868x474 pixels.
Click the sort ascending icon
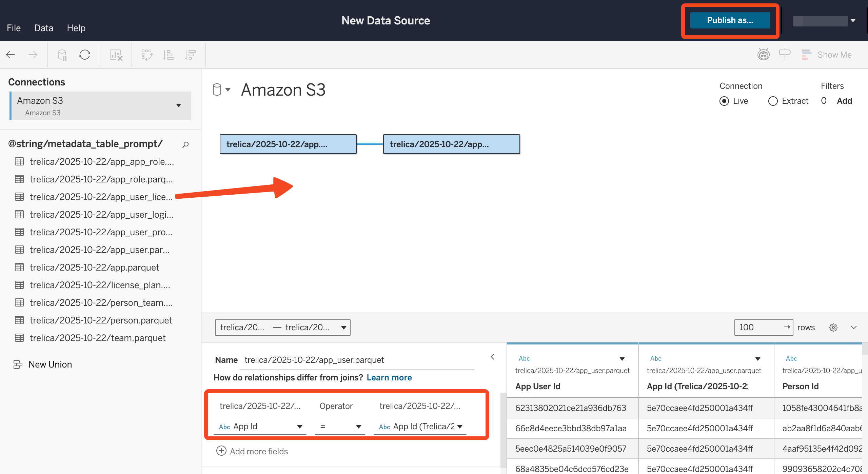(169, 55)
